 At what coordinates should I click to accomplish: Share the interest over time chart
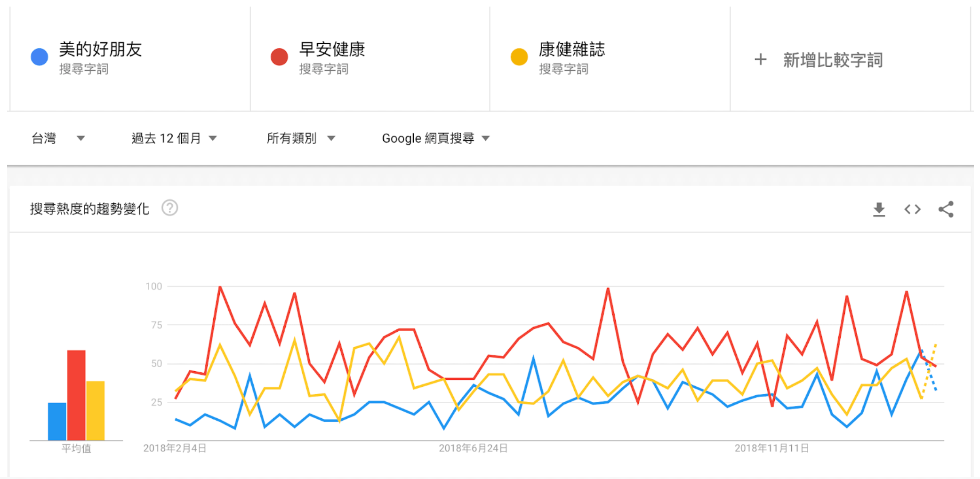point(946,209)
